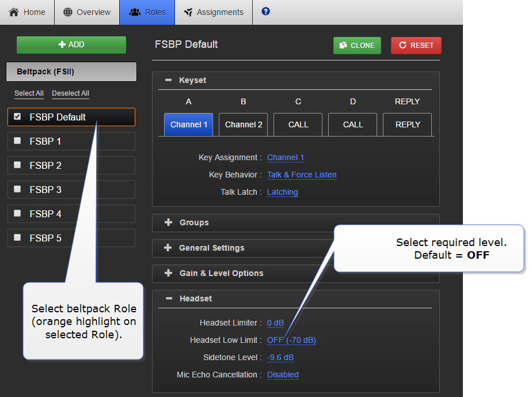Click the Overview globe icon
The height and width of the screenshot is (397, 532).
pyautogui.click(x=68, y=12)
